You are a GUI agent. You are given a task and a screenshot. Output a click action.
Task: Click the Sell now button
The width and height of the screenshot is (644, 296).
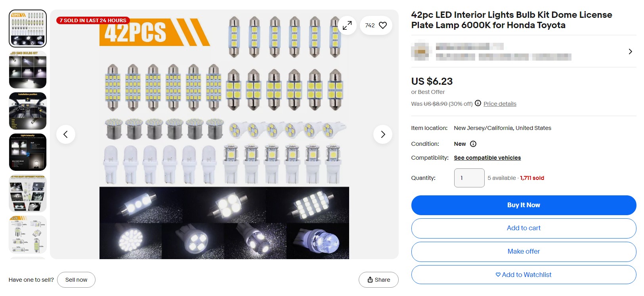pyautogui.click(x=76, y=279)
